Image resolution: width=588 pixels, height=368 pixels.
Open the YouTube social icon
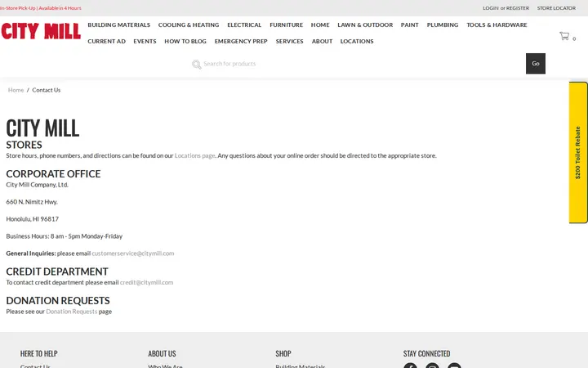[455, 366]
